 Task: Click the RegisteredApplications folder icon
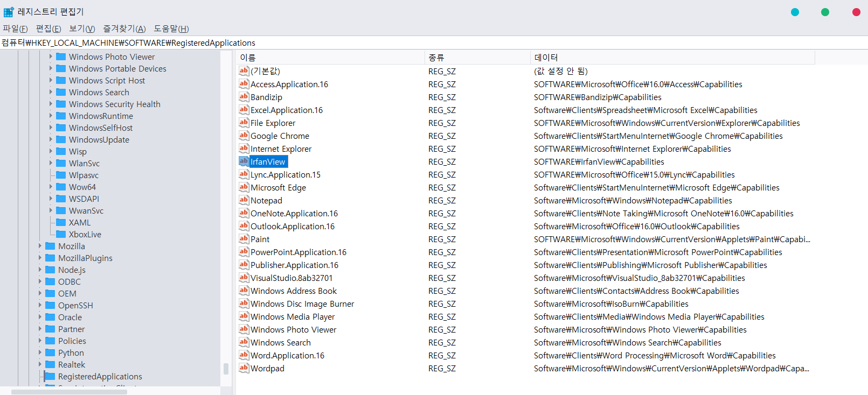click(50, 376)
